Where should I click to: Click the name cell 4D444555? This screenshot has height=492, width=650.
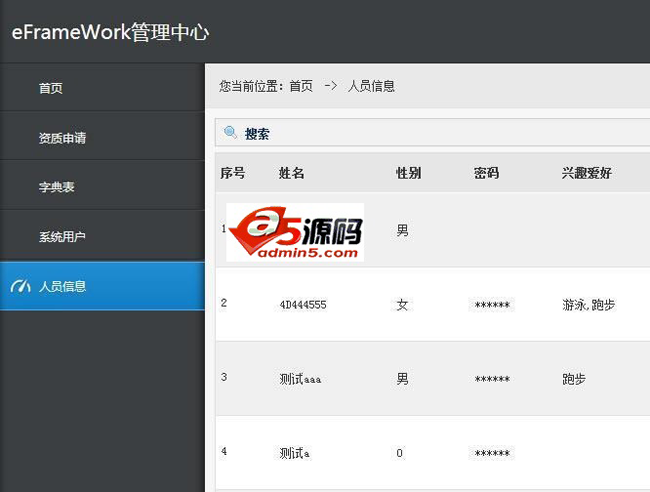point(303,305)
